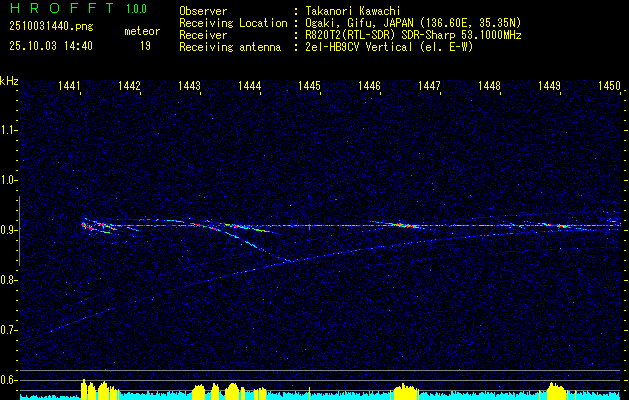
Task: Click time axis marker 1449
Action: 549,85
